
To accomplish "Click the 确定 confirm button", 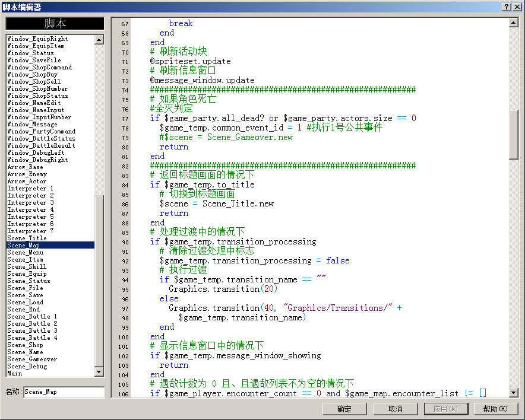I will coord(344,409).
